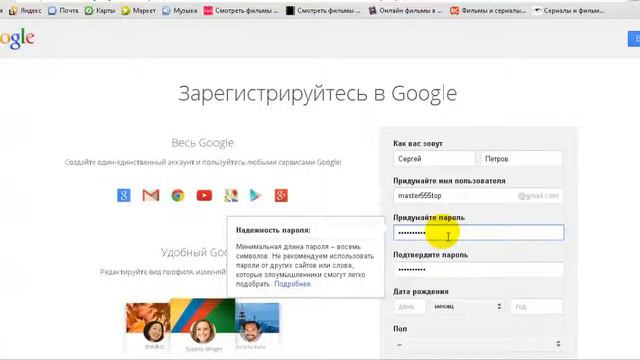
Task: Focus the first name field with Сергей
Action: pos(434,159)
